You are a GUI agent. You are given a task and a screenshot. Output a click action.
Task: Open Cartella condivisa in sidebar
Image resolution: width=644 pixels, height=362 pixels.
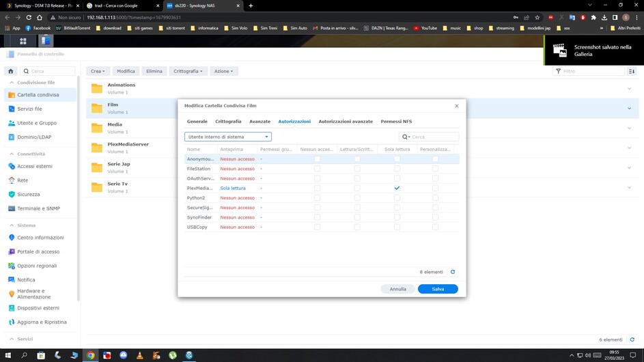pyautogui.click(x=40, y=95)
